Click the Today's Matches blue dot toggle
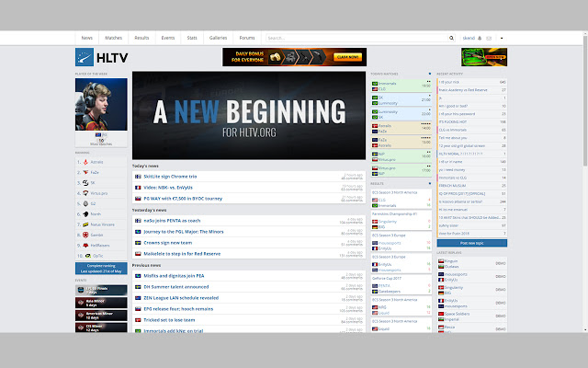The image size is (588, 368). pos(430,74)
